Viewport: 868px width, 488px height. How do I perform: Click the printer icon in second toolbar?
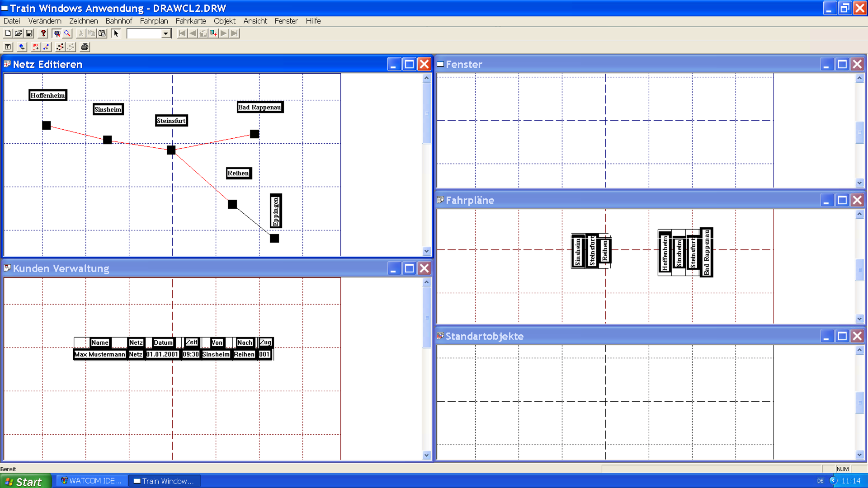85,47
